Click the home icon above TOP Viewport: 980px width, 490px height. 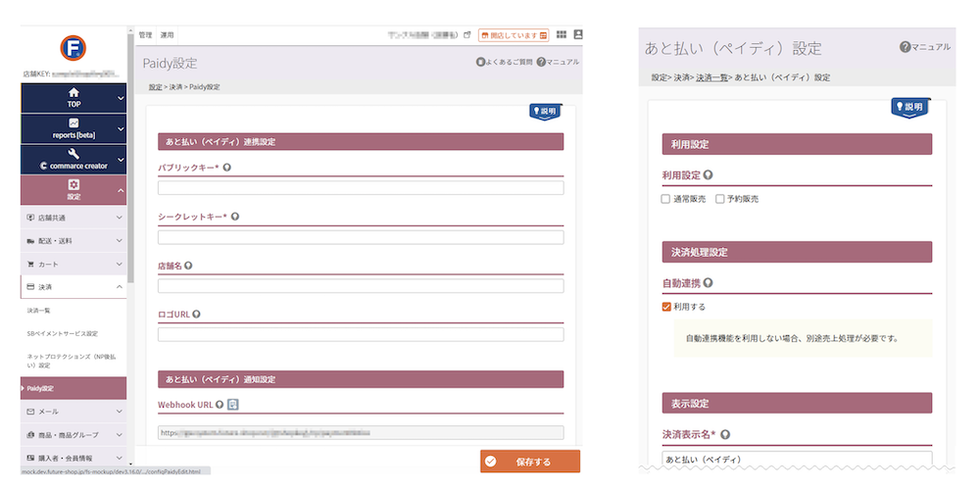pyautogui.click(x=73, y=92)
